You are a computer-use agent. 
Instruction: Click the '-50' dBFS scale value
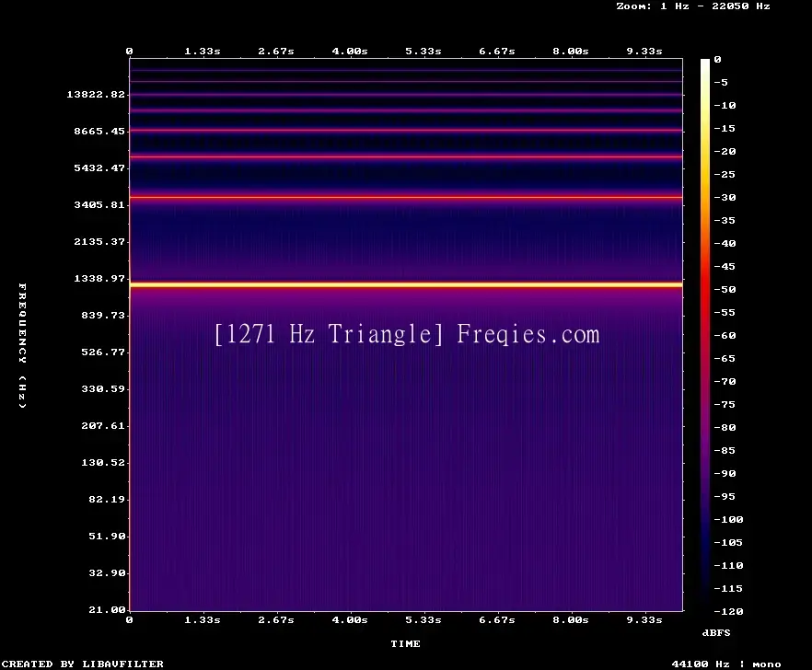coord(725,289)
